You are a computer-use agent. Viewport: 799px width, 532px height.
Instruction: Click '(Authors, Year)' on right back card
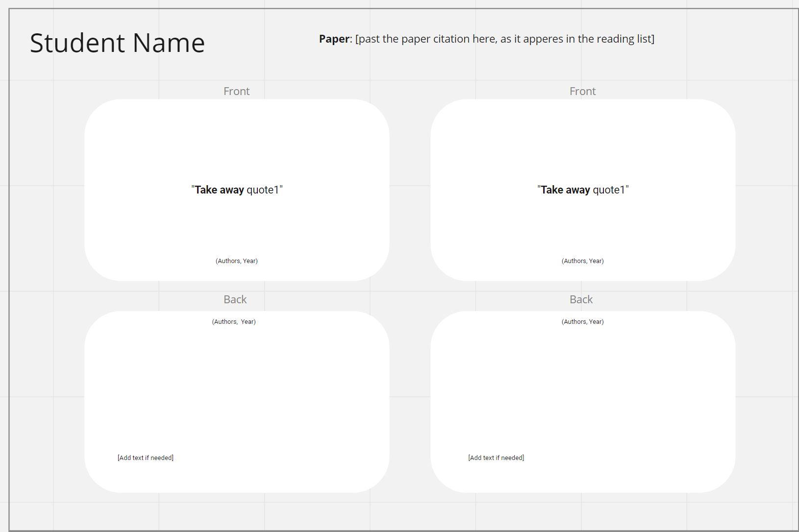click(583, 322)
